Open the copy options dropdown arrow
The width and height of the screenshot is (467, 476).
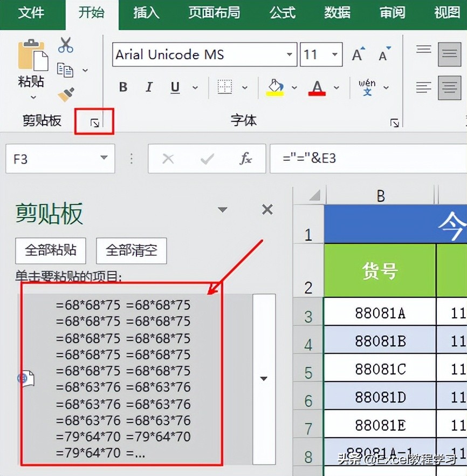coord(85,70)
